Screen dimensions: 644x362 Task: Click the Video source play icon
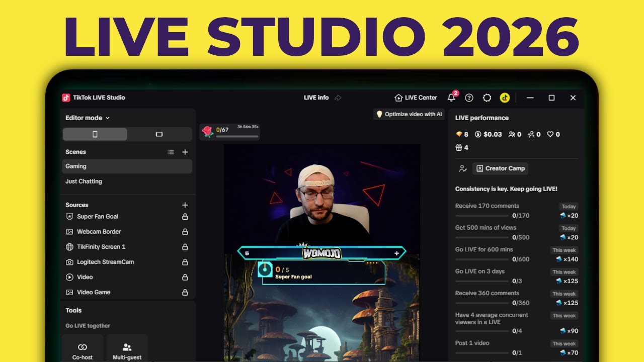pos(69,277)
